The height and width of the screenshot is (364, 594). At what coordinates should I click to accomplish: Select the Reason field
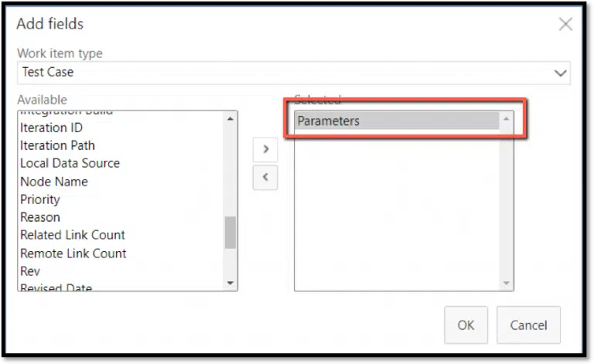coord(39,217)
